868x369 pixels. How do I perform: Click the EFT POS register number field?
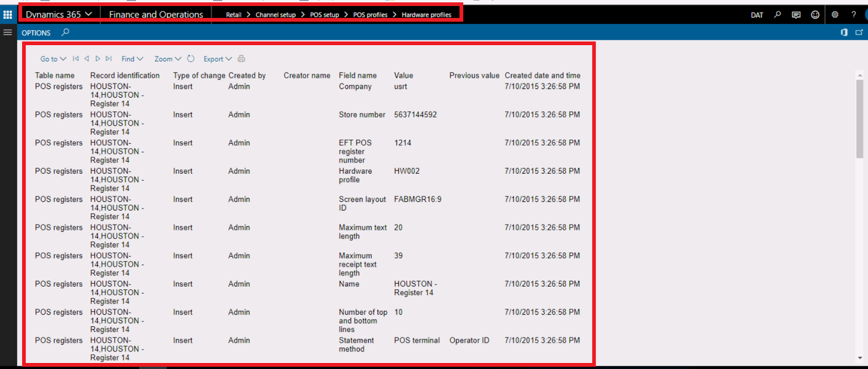pyautogui.click(x=355, y=151)
